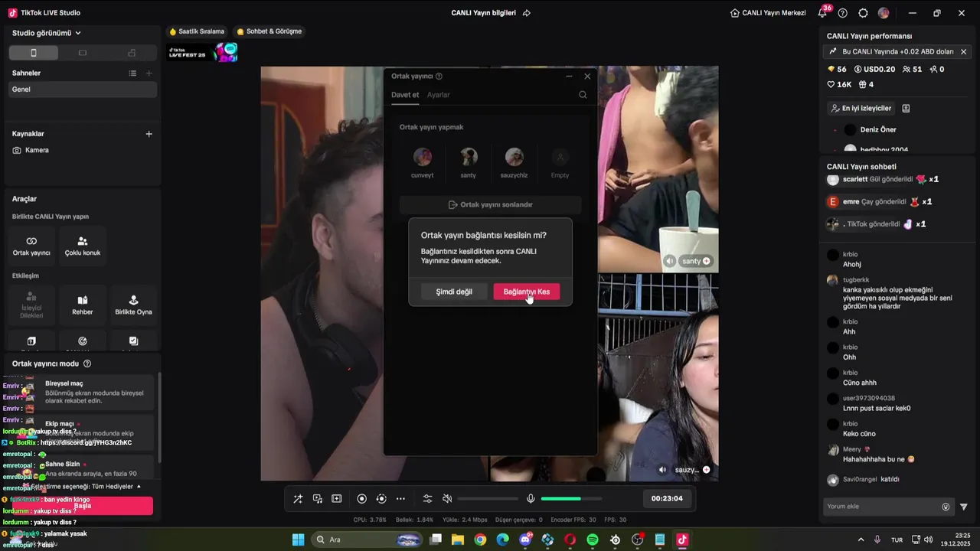Image resolution: width=980 pixels, height=551 pixels.
Task: Type a comment in Yorum ekle
Action: [x=882, y=507]
